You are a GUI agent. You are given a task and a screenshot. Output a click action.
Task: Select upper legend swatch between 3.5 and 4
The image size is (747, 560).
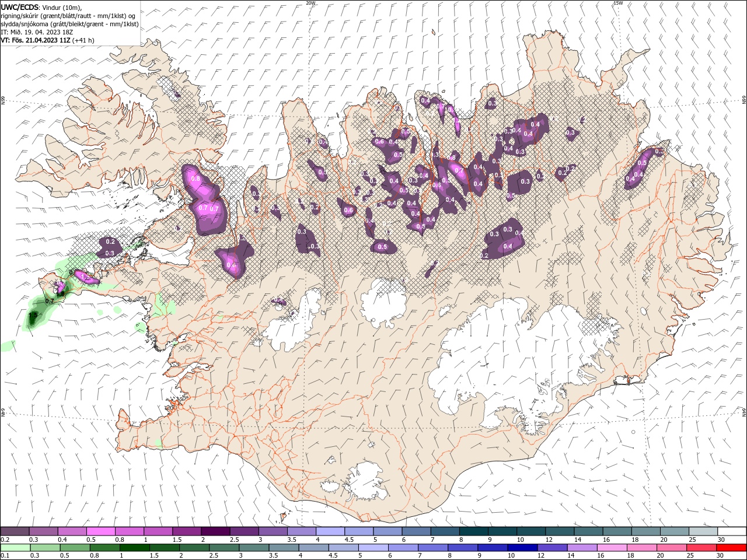(x=302, y=531)
